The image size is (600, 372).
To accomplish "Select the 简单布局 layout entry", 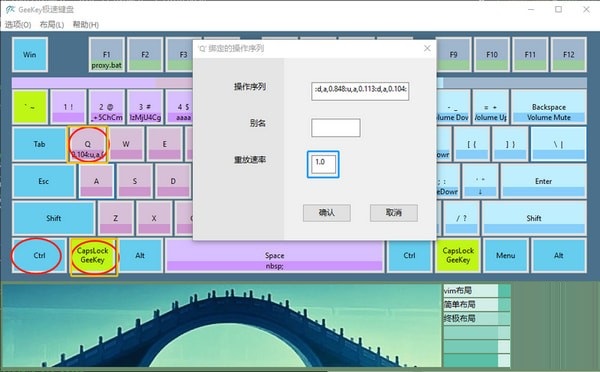I will [x=471, y=305].
